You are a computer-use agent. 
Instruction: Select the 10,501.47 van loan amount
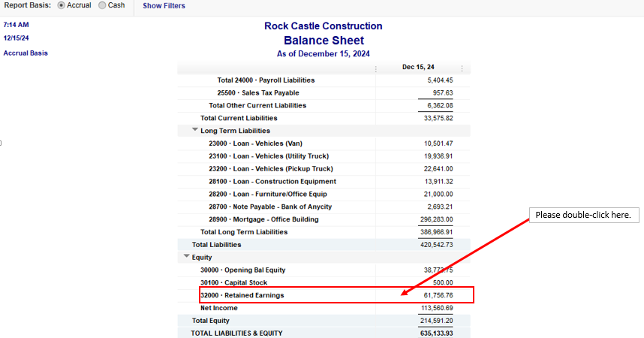point(438,143)
